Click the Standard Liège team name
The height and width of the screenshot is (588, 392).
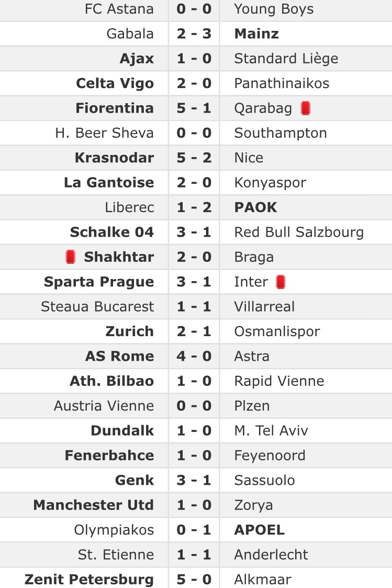pyautogui.click(x=286, y=59)
